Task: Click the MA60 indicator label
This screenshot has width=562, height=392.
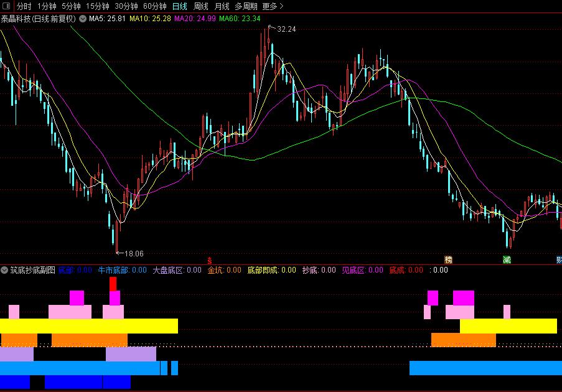Action: [x=240, y=19]
